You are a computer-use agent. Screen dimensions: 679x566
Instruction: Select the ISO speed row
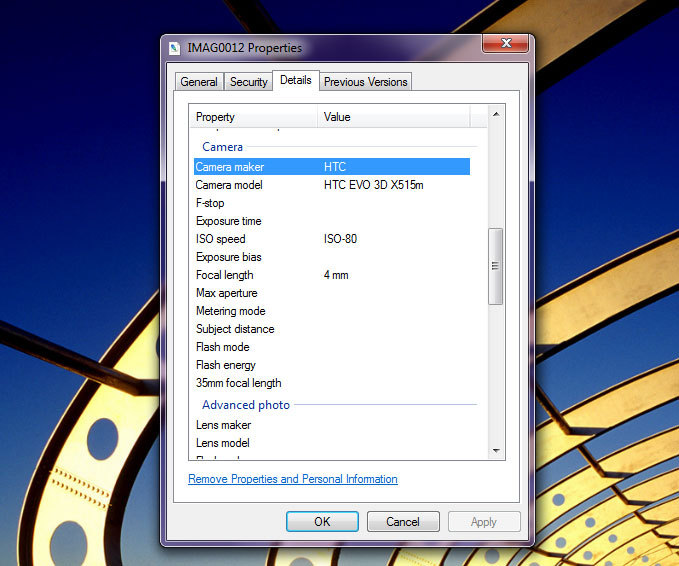(x=332, y=239)
